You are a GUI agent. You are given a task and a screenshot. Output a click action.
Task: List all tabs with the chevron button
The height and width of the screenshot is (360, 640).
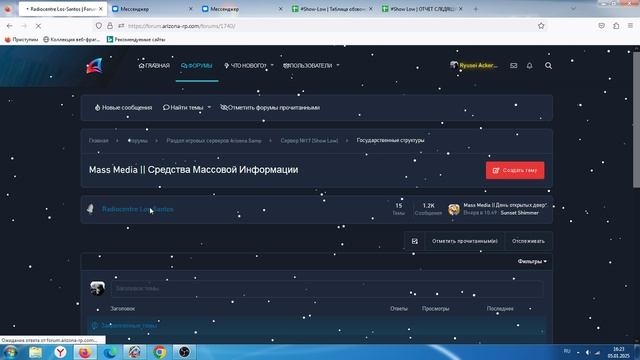(x=573, y=9)
